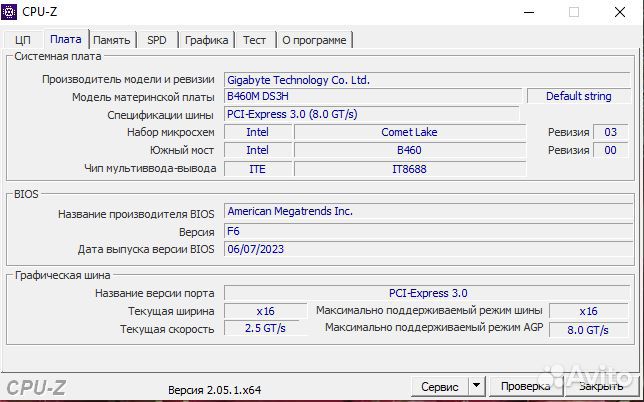
Task: Click the Intel value in Набор микросхем row
Action: 258,132
